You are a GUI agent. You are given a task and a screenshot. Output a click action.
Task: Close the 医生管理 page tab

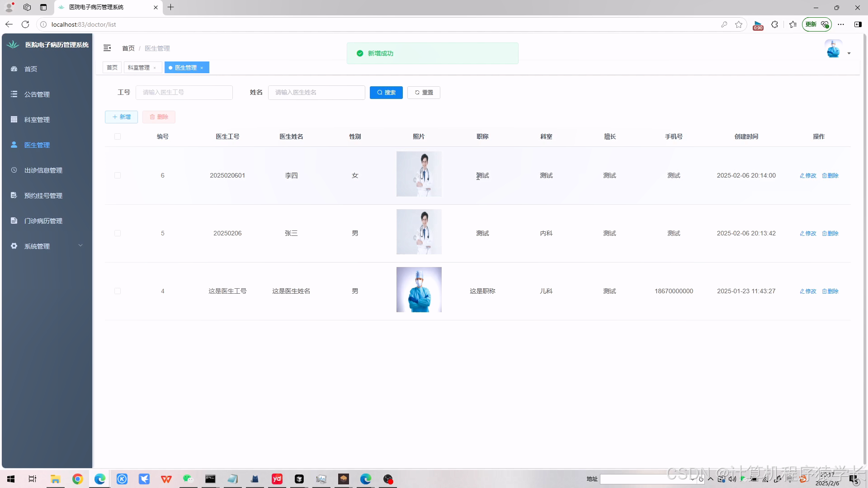point(202,68)
